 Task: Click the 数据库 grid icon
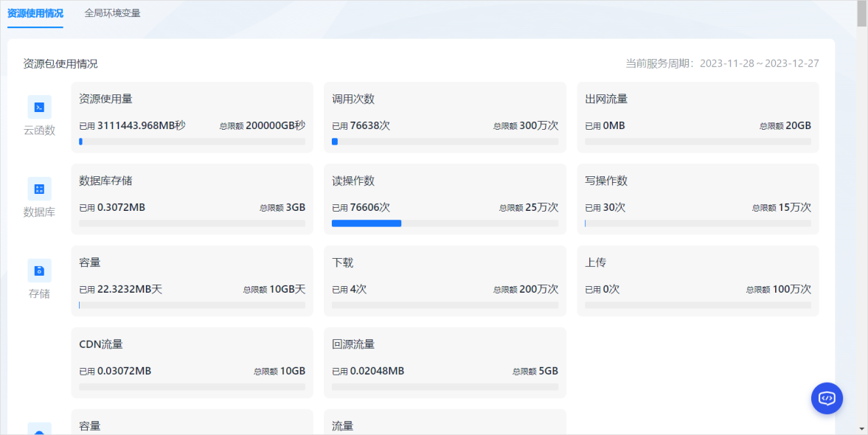pyautogui.click(x=39, y=189)
